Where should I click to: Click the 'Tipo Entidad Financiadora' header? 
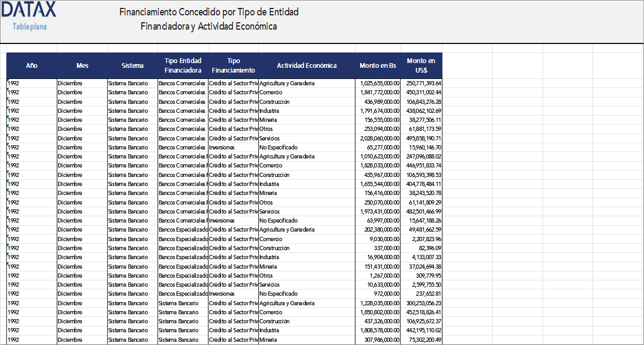tap(181, 65)
